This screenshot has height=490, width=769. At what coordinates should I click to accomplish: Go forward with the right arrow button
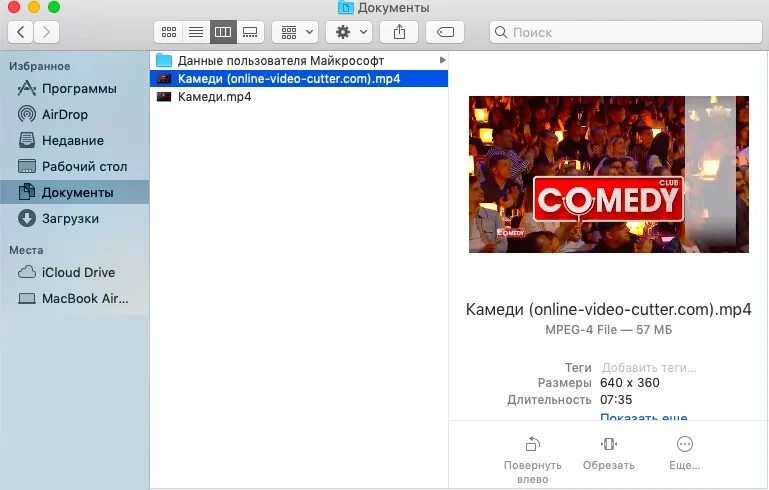[46, 32]
